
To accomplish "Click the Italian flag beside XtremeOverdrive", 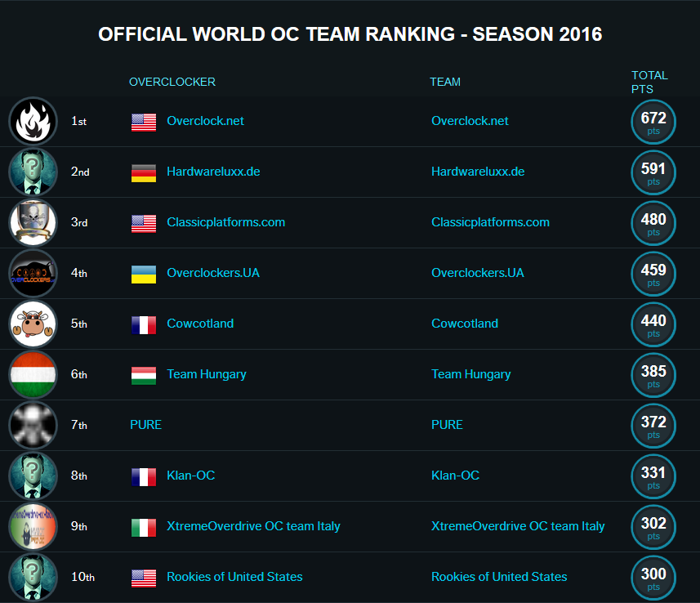I will [144, 527].
